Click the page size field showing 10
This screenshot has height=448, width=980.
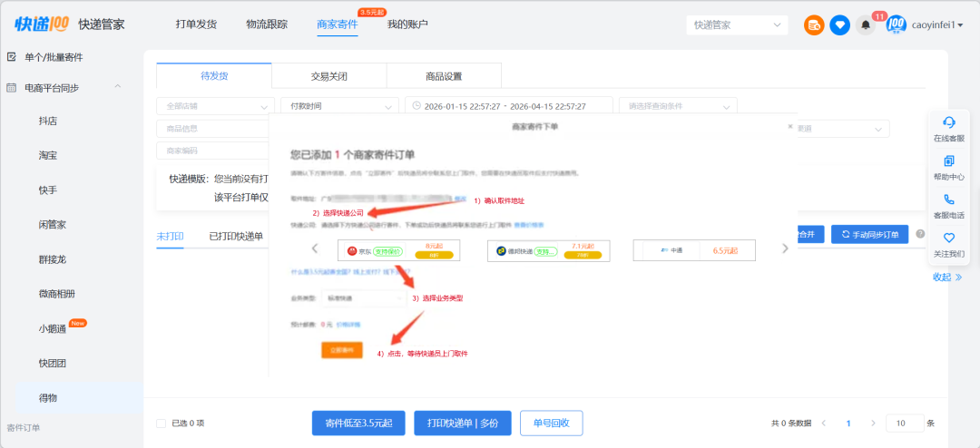pyautogui.click(x=905, y=423)
